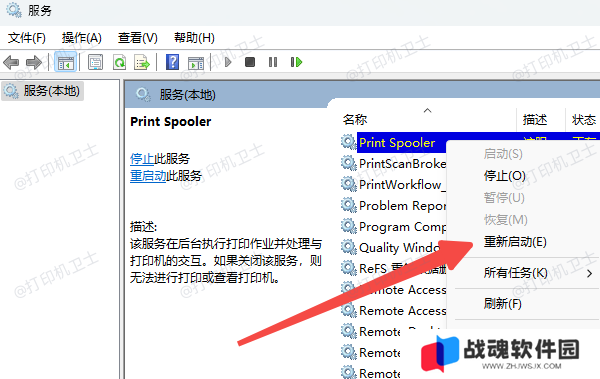Click the Restart Service green icon
600x379 pixels.
click(297, 62)
